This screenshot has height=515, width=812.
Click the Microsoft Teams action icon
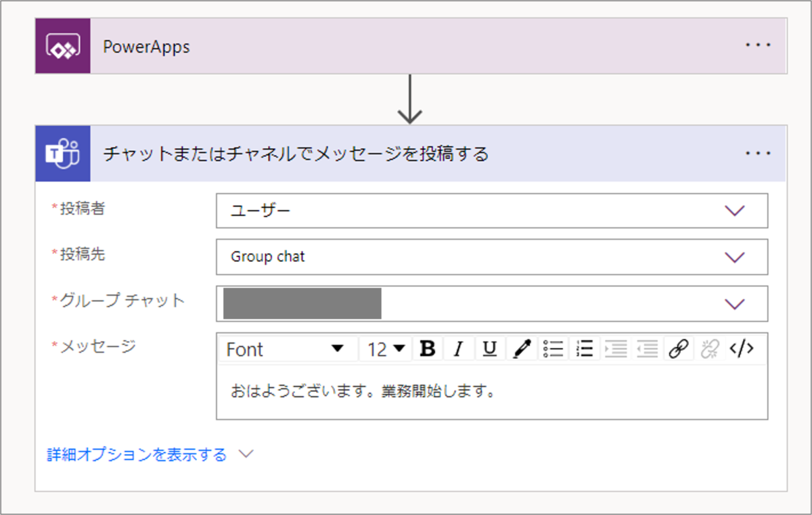(63, 154)
